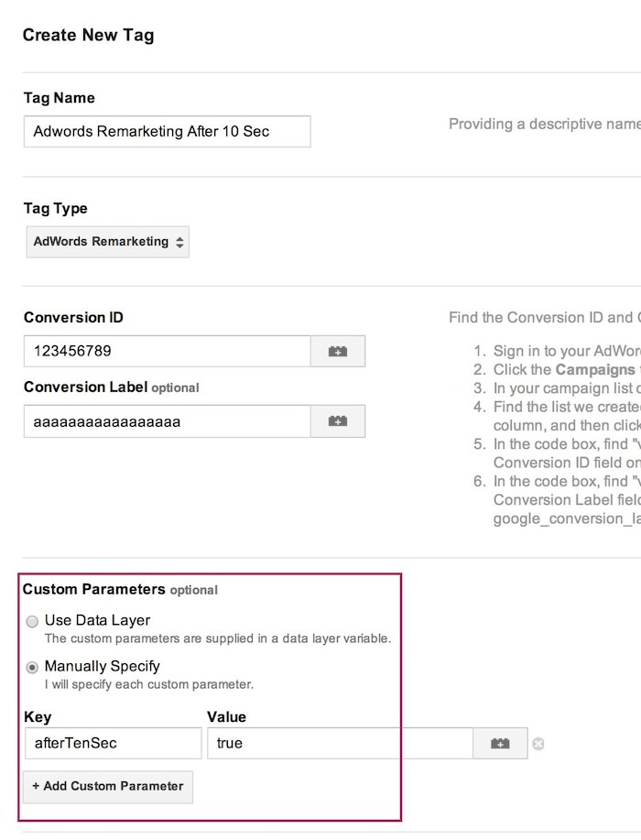The width and height of the screenshot is (641, 840).
Task: Click the macro insert icon beside Conversion ID
Action: click(x=338, y=352)
